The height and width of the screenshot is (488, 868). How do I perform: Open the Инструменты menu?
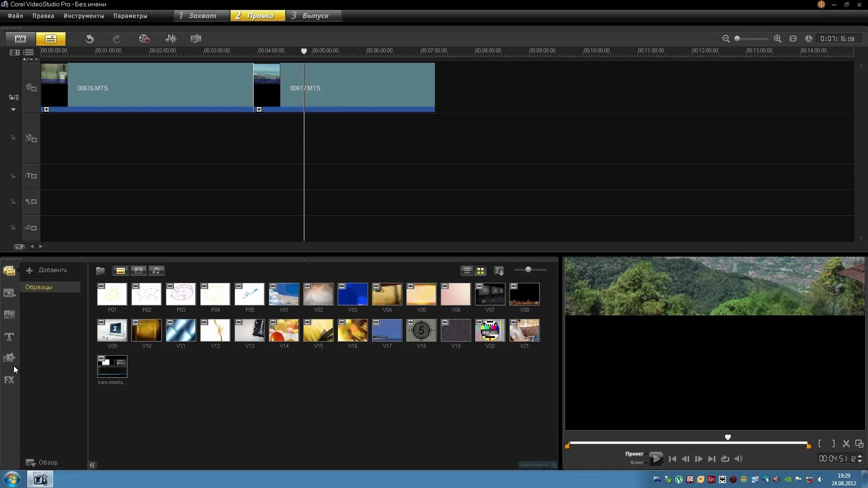84,16
